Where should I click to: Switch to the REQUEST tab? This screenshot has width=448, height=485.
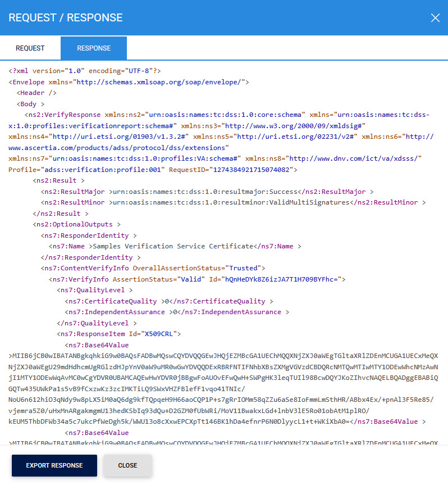[x=30, y=48]
